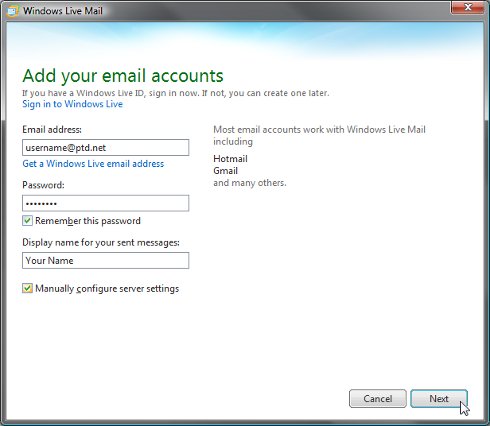490x426 pixels.
Task: Click the Display name for sent messages label
Action: 101,242
